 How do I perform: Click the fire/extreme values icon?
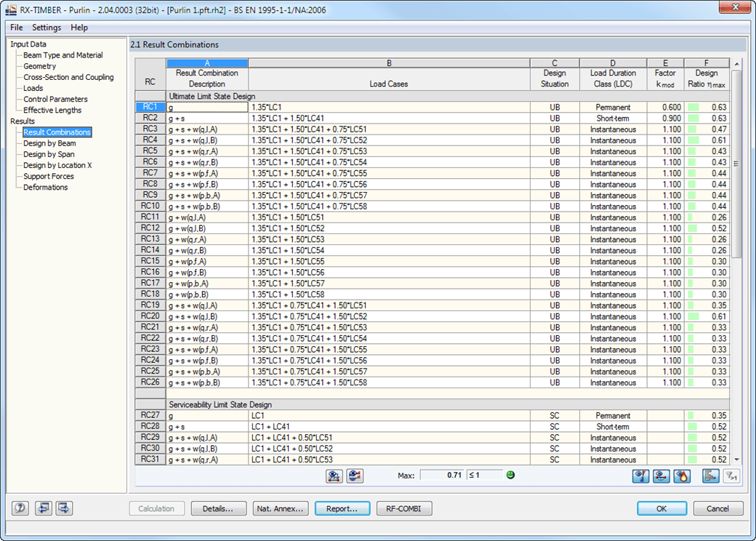681,476
